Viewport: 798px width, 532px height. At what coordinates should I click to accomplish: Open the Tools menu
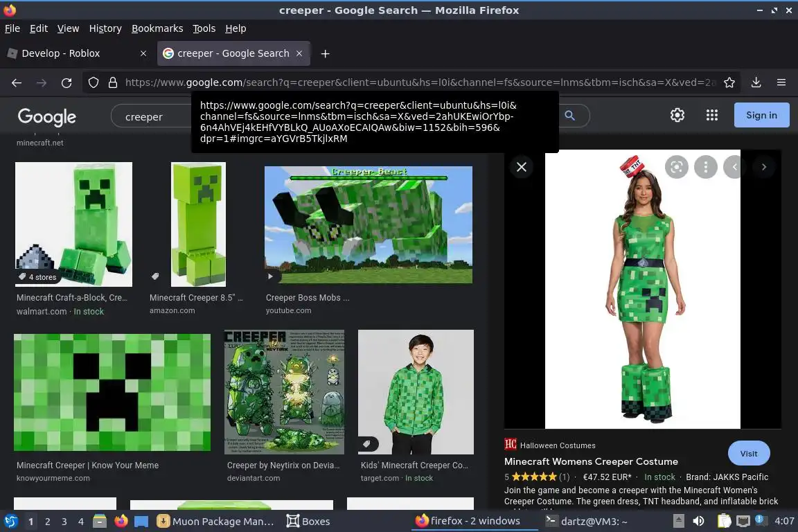pyautogui.click(x=204, y=28)
